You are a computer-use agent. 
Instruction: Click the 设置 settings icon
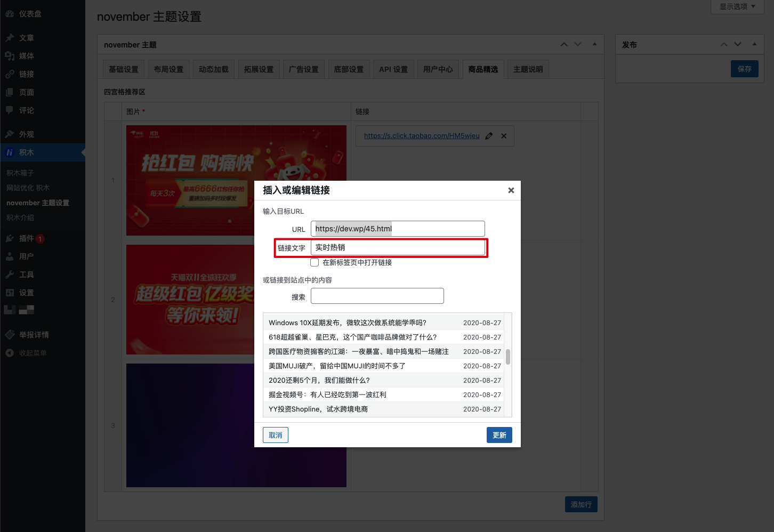10,293
